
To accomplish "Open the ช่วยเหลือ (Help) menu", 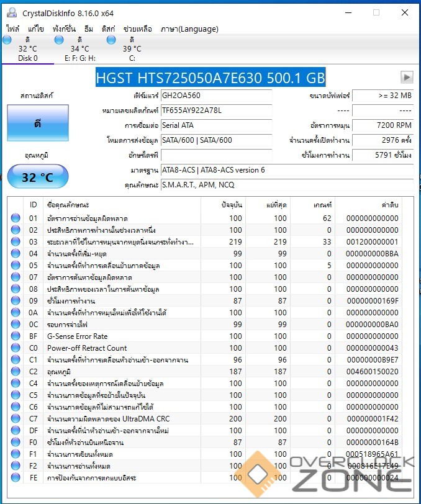I will (x=138, y=29).
